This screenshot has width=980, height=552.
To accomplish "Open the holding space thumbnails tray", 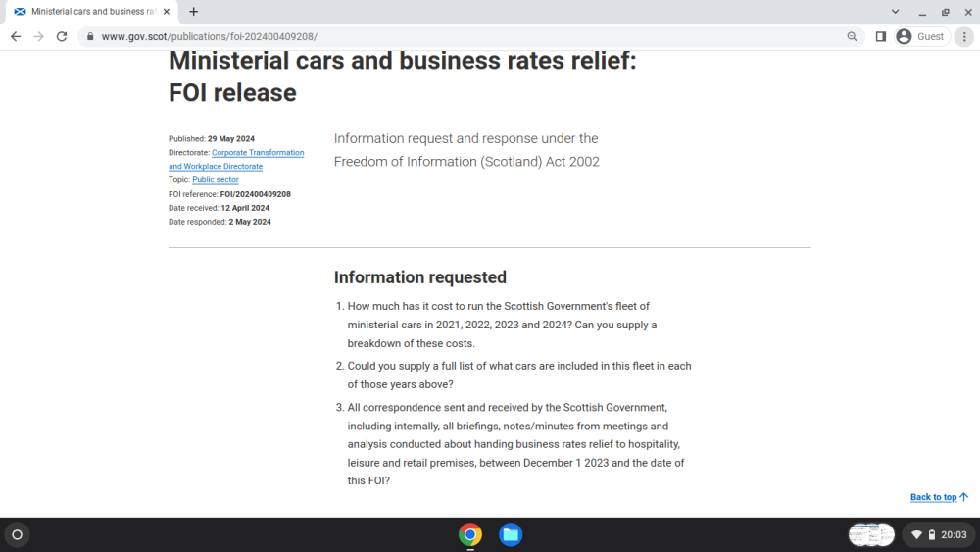I will (x=871, y=534).
